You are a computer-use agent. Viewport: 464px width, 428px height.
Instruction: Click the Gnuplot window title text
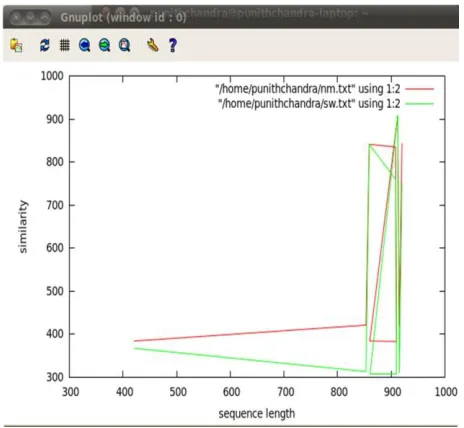click(x=123, y=17)
